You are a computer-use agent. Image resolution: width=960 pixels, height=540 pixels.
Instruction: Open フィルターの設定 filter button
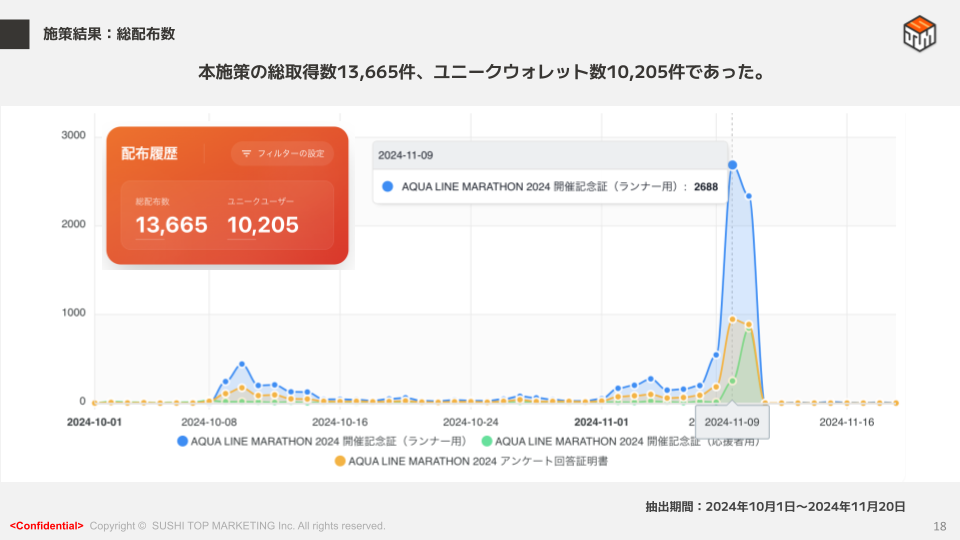click(x=282, y=154)
